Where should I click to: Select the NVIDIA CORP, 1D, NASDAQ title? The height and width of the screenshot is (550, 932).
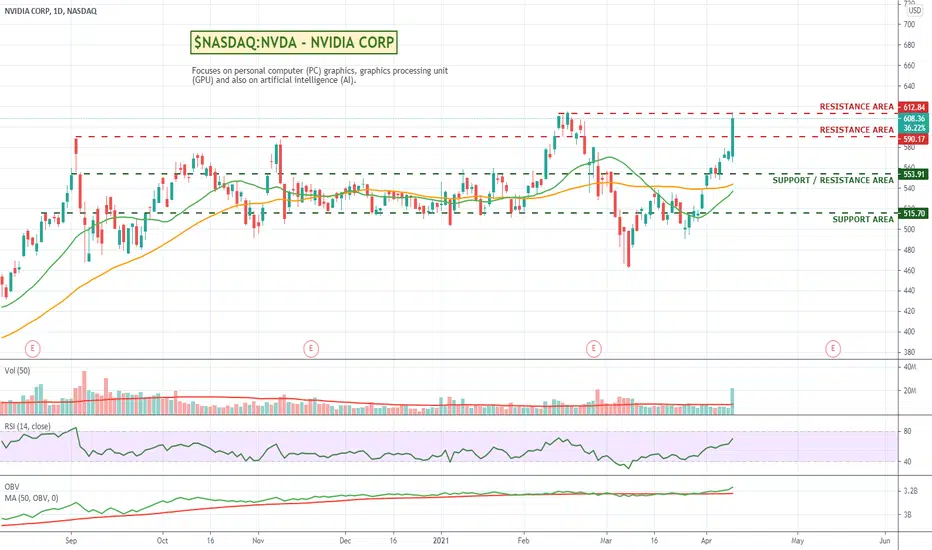(x=51, y=11)
